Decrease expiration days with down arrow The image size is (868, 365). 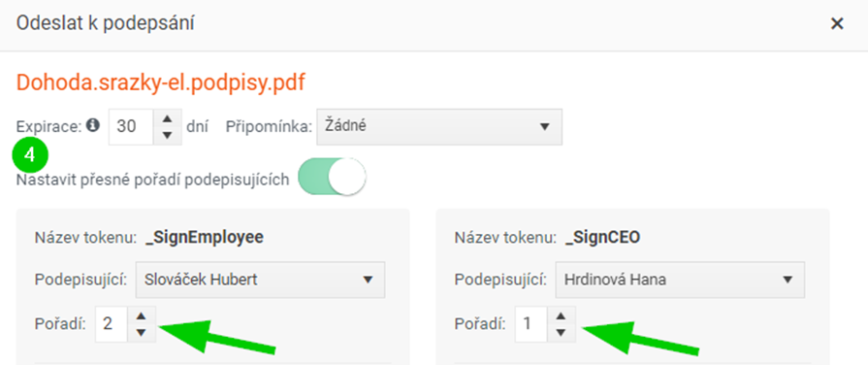pyautogui.click(x=169, y=136)
